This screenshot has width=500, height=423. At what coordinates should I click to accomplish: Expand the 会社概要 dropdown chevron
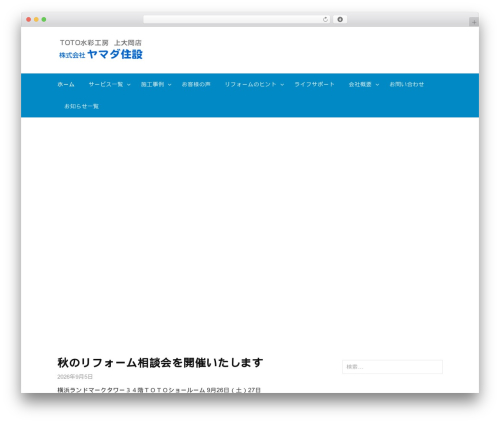377,85
